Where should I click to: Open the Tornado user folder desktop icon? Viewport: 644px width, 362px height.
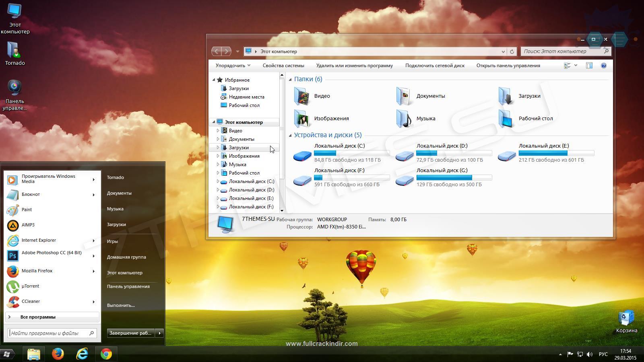pos(15,53)
